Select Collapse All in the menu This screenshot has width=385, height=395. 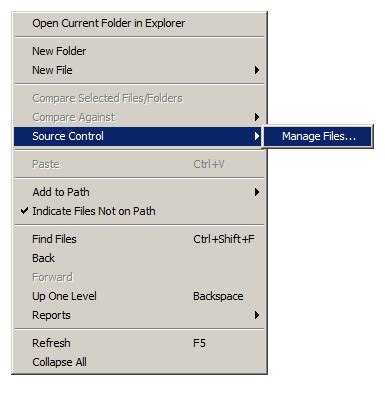click(x=139, y=362)
